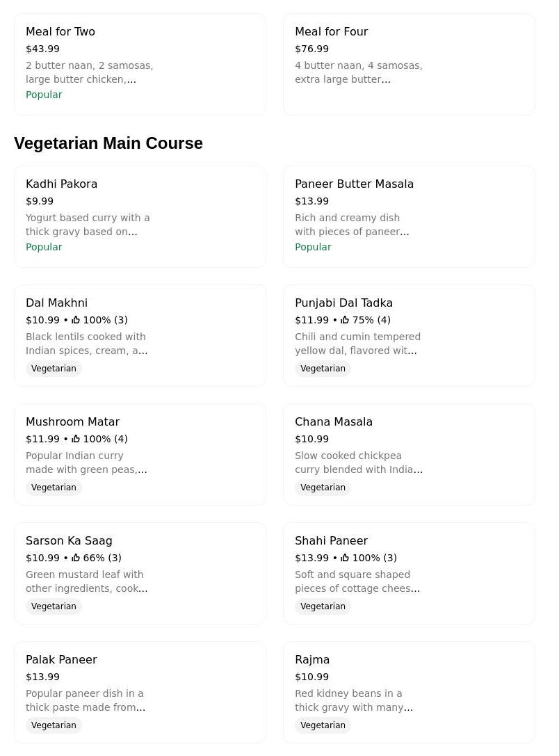Select the Palak Paneer dish
The image size is (559, 756).
140,692
